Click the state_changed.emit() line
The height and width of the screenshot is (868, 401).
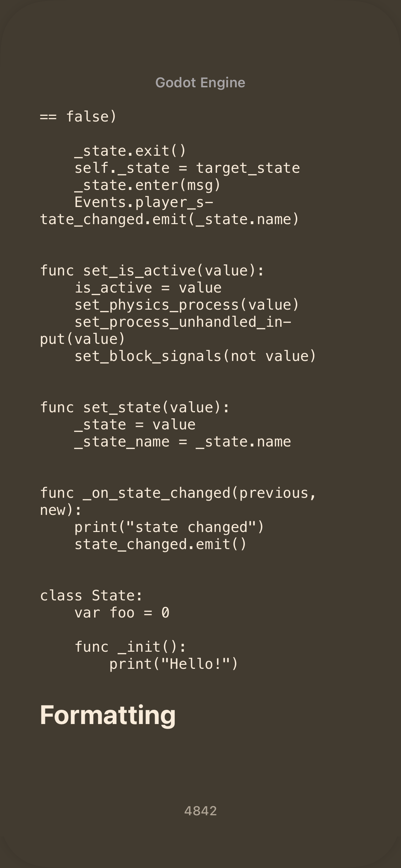point(160,544)
